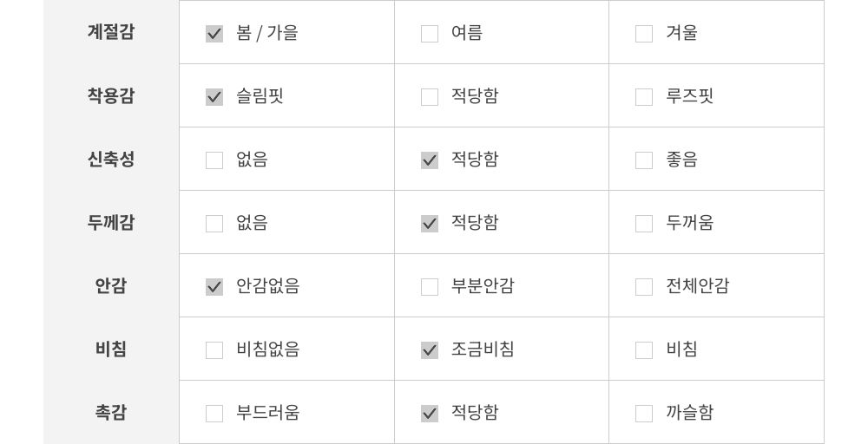Screen dimensions: 868x444
Task: Tick the 겨울 checkbox
Action: 644,34
